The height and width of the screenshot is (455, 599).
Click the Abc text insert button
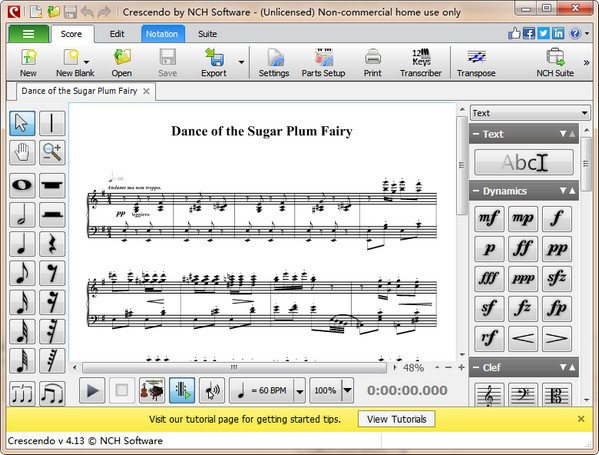pyautogui.click(x=524, y=162)
